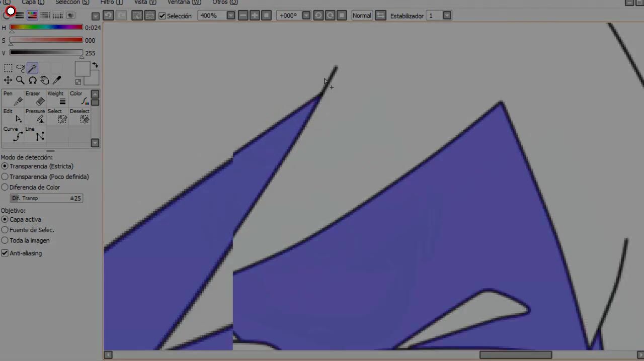The width and height of the screenshot is (644, 361).
Task: Activate the Move tool
Action: (x=8, y=80)
